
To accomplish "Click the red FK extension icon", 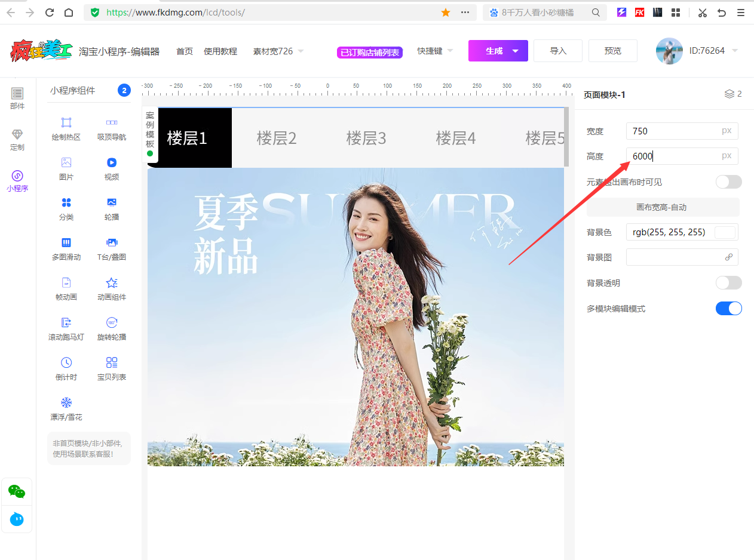I will [x=640, y=12].
